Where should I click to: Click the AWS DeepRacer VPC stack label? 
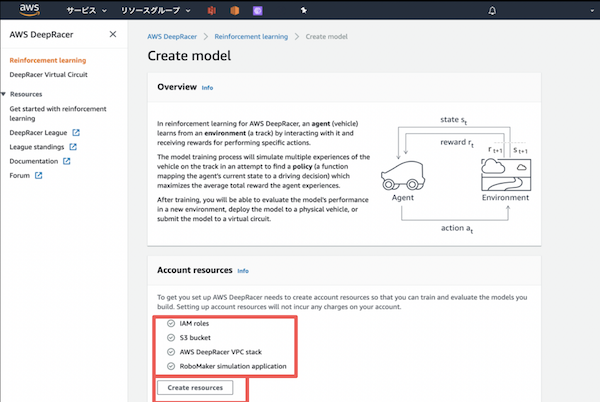click(221, 352)
